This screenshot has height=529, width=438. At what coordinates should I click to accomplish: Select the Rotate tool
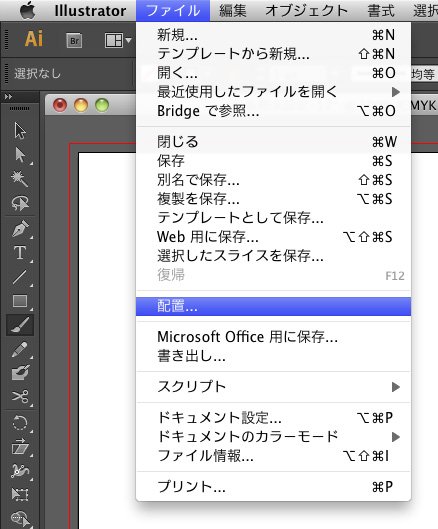20,423
